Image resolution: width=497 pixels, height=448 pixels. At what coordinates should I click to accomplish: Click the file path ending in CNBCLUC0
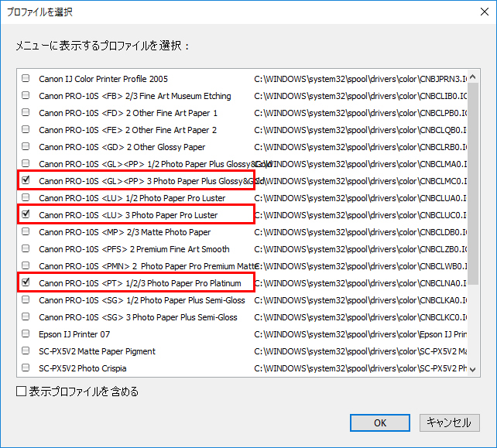(x=361, y=215)
